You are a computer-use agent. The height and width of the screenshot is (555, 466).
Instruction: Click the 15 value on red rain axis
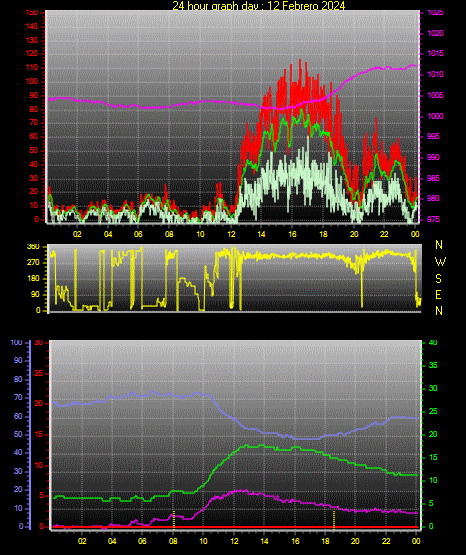pyautogui.click(x=39, y=434)
